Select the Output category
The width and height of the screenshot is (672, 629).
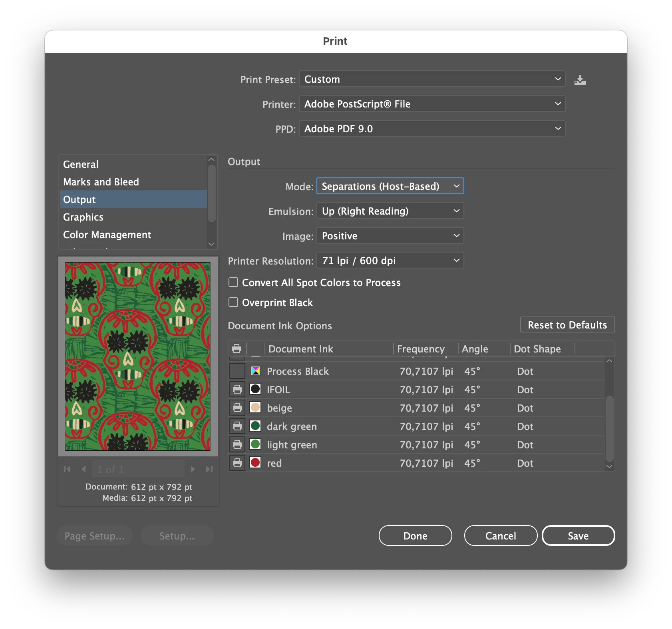(133, 199)
